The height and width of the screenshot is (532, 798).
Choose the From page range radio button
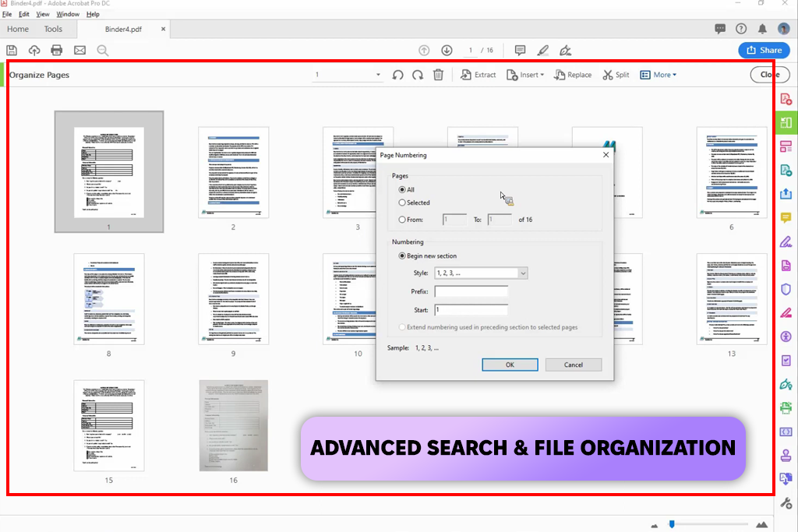coord(402,220)
